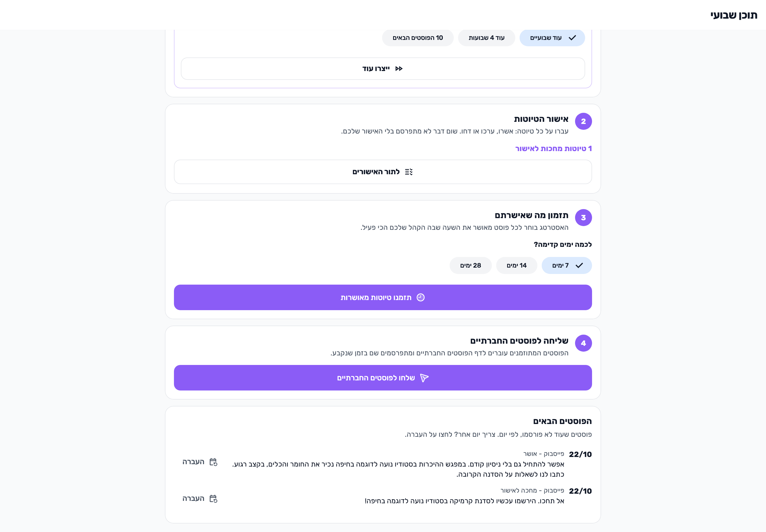Click העברה for the approved 22/10 post
The height and width of the screenshot is (532, 766).
click(x=200, y=462)
